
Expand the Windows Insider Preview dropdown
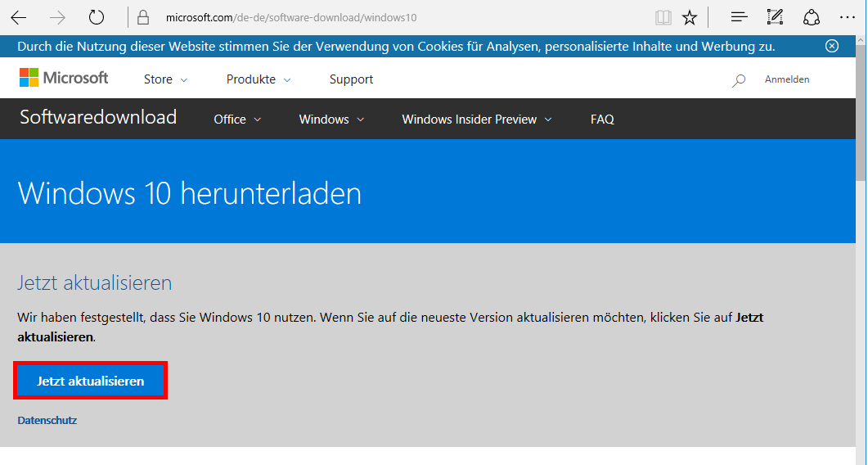click(477, 120)
